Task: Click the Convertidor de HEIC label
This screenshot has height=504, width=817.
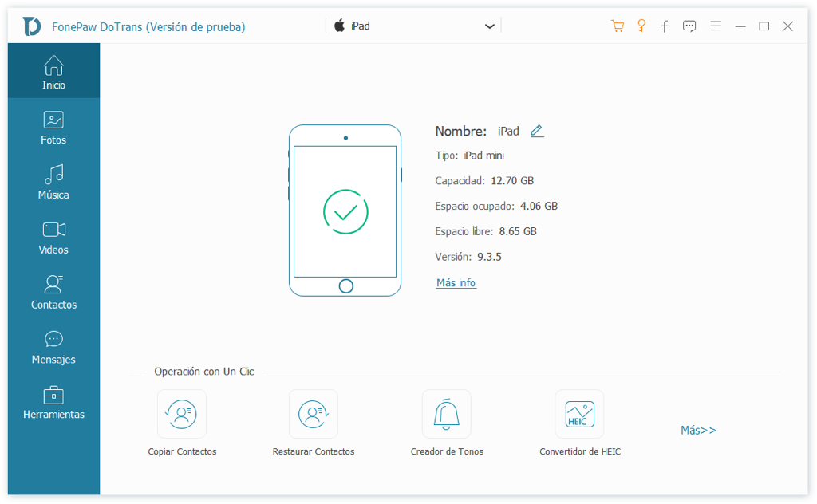Action: (x=580, y=451)
